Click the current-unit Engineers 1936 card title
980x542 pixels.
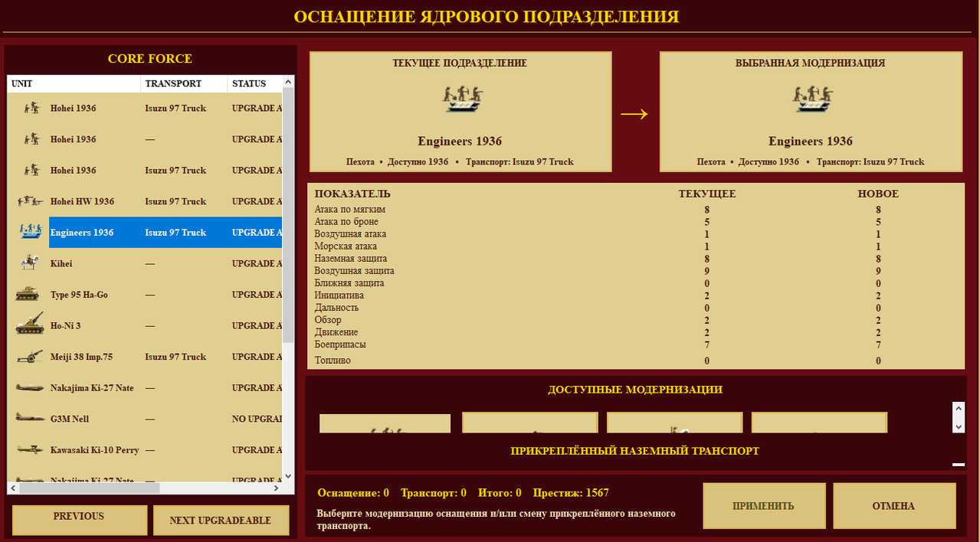pyautogui.click(x=460, y=141)
